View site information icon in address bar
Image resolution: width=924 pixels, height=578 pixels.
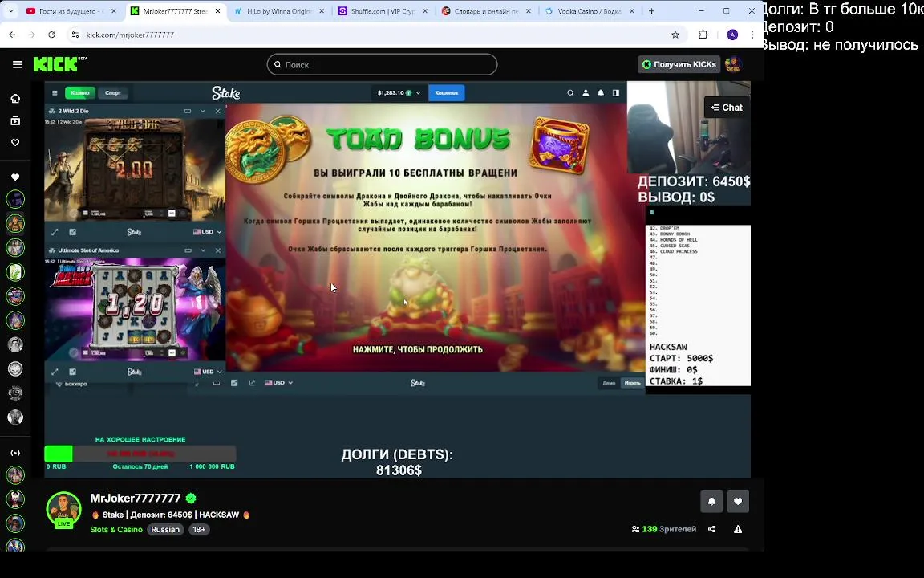click(x=75, y=35)
